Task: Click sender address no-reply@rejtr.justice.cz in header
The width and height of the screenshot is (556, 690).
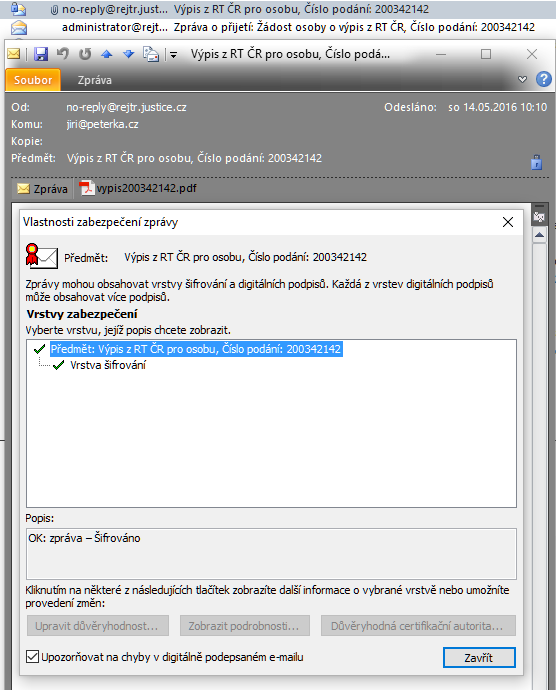Action: pos(126,107)
